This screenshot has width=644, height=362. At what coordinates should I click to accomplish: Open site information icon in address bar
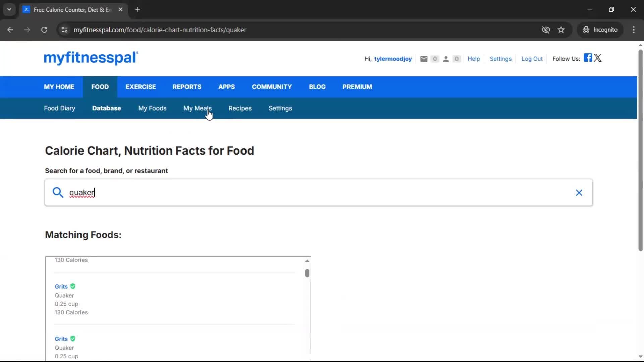tap(64, 30)
